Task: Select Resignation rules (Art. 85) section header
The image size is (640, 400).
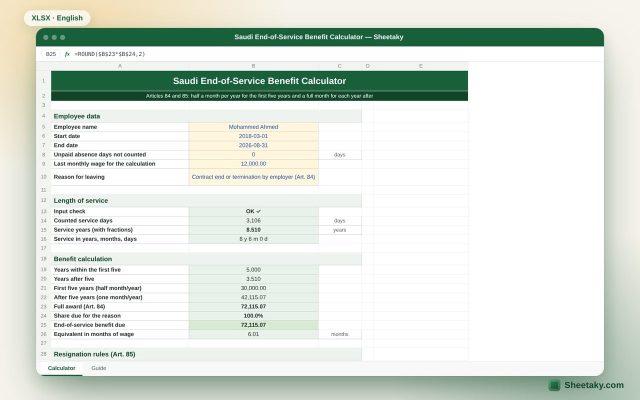Action: coord(206,354)
